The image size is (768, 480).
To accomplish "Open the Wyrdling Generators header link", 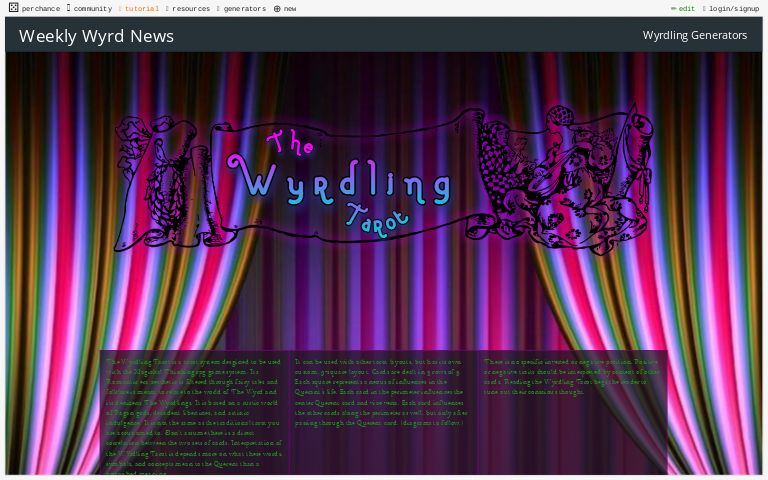I will 694,35.
